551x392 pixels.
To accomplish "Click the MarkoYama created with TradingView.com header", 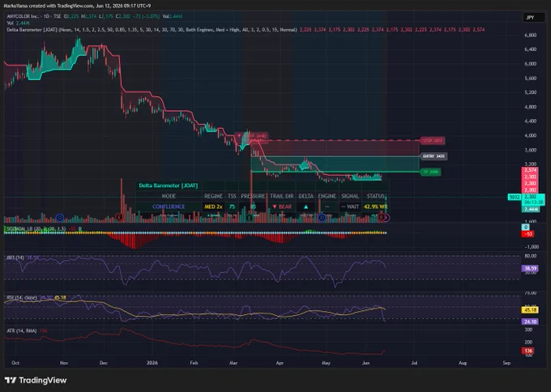I will [x=77, y=6].
